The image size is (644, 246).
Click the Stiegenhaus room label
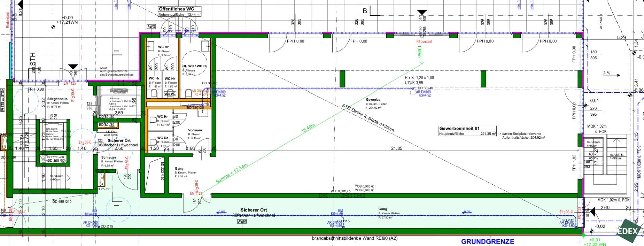[58, 99]
